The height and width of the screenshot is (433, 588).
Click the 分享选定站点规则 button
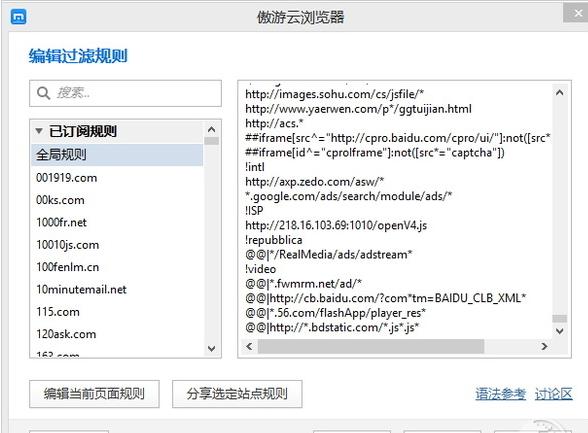(x=237, y=394)
